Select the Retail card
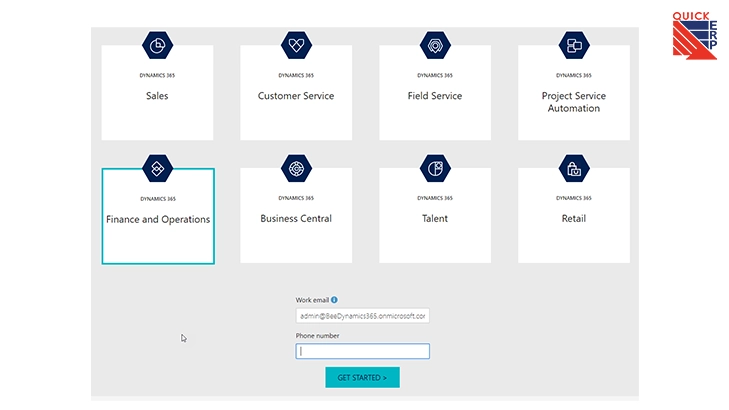The height and width of the screenshot is (410, 729). [574, 216]
